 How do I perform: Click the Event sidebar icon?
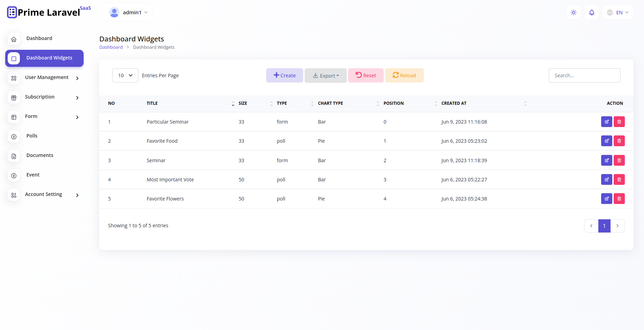point(14,175)
